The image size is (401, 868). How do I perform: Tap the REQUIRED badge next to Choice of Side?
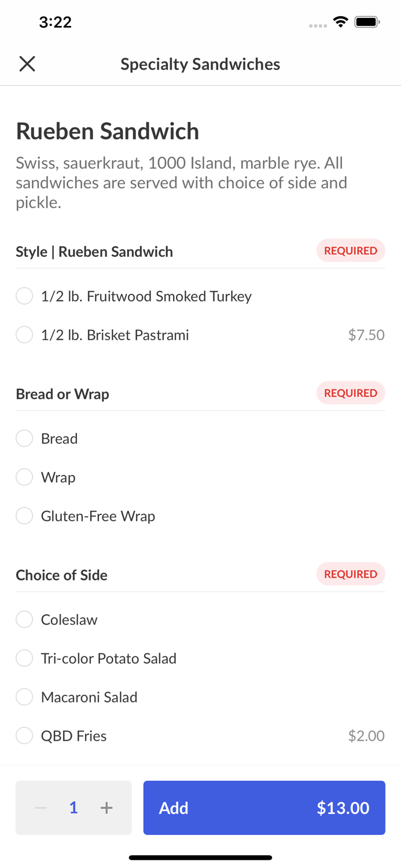point(351,574)
